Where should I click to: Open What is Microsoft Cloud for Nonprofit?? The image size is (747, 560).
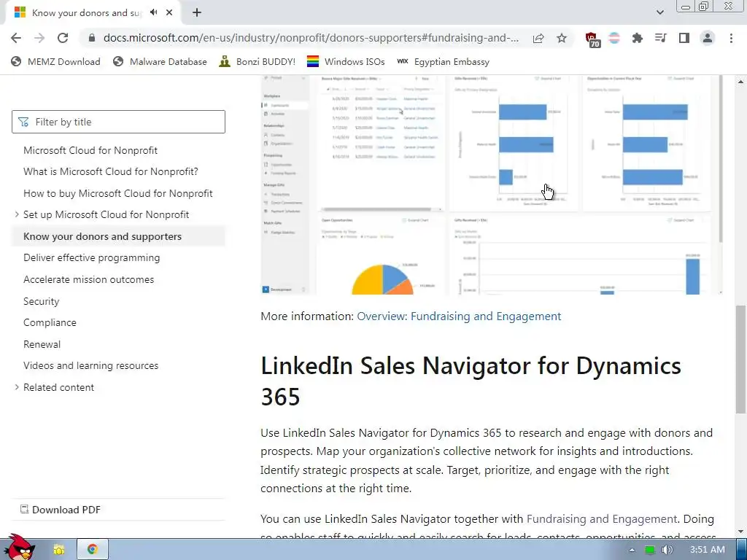[x=111, y=171]
